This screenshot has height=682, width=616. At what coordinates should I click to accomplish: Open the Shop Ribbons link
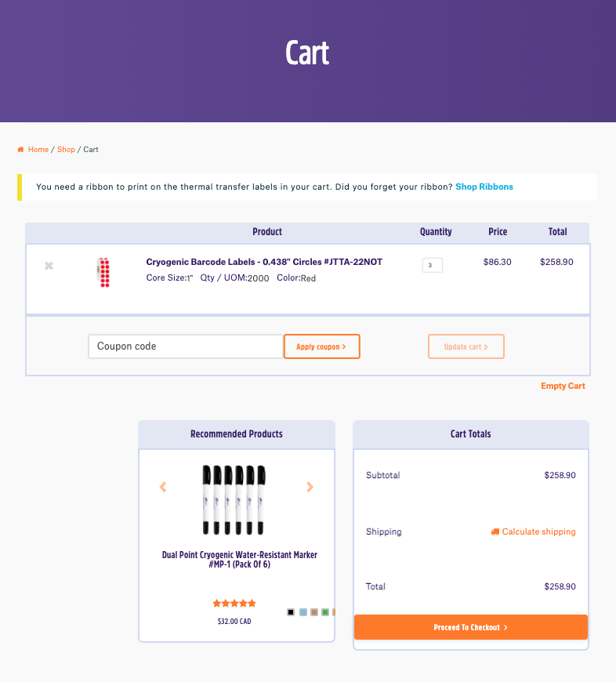tap(484, 187)
